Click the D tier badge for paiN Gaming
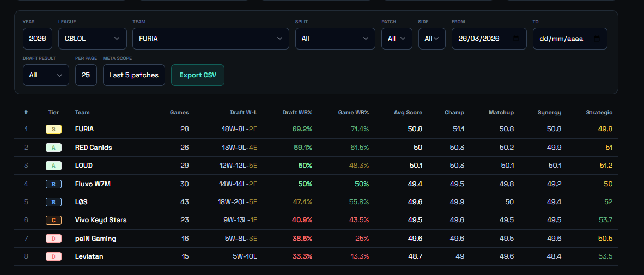This screenshot has width=644, height=275. click(x=53, y=239)
